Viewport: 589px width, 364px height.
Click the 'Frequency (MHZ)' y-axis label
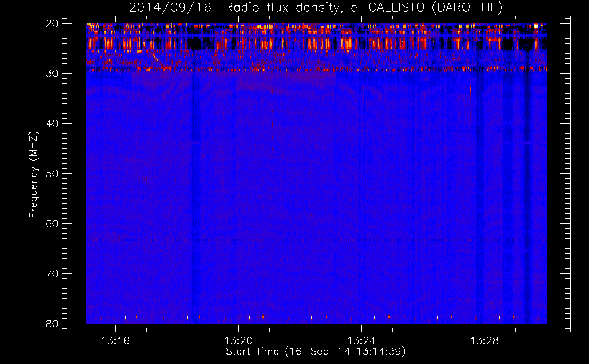(33, 175)
